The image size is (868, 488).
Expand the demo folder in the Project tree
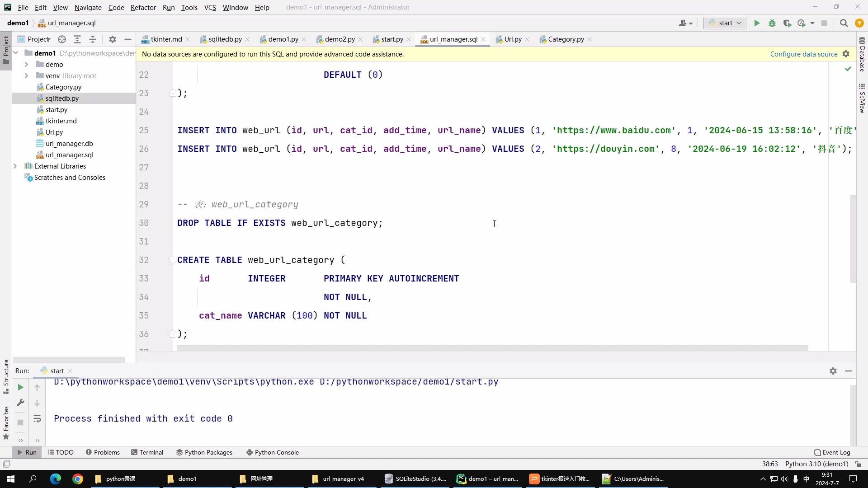(26, 65)
